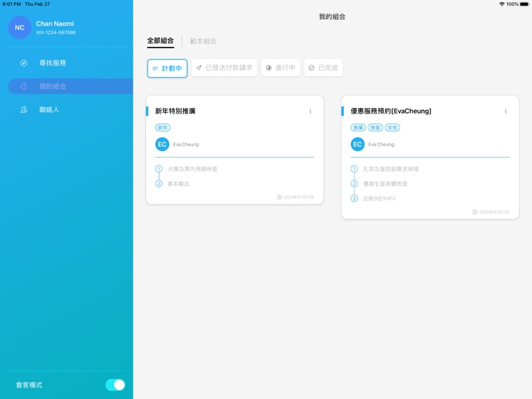
Task: Filter by 已發送付款請求 status
Action: coord(224,68)
